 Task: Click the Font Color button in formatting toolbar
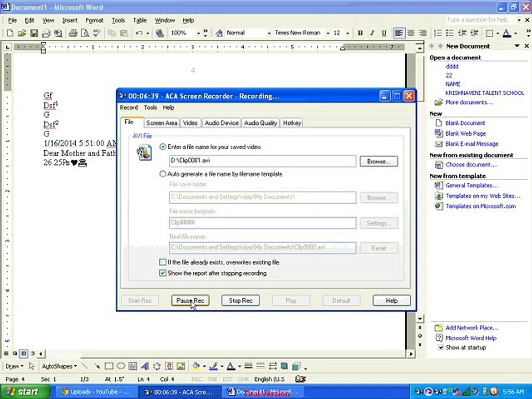(x=507, y=33)
